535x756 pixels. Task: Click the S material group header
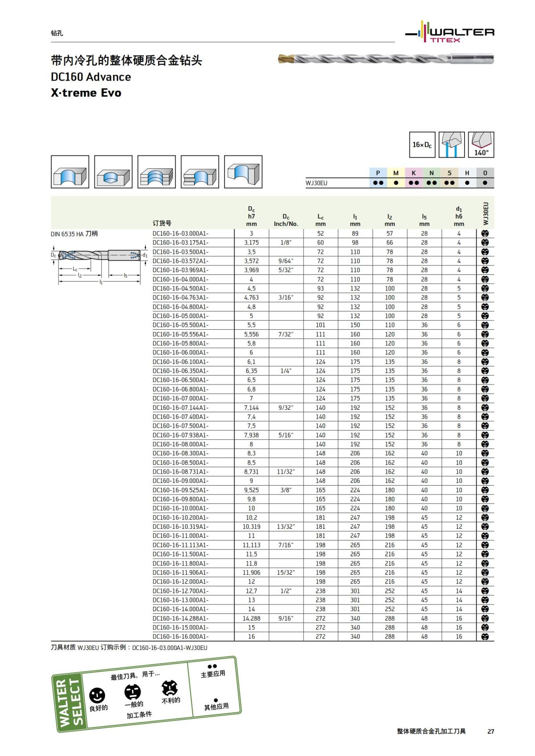pos(449,173)
